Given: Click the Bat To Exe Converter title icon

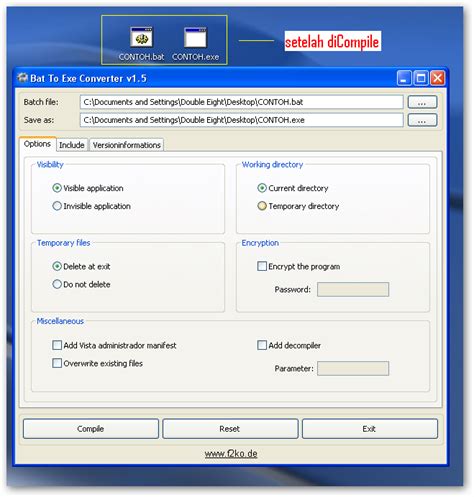Looking at the screenshot, I should [x=22, y=78].
